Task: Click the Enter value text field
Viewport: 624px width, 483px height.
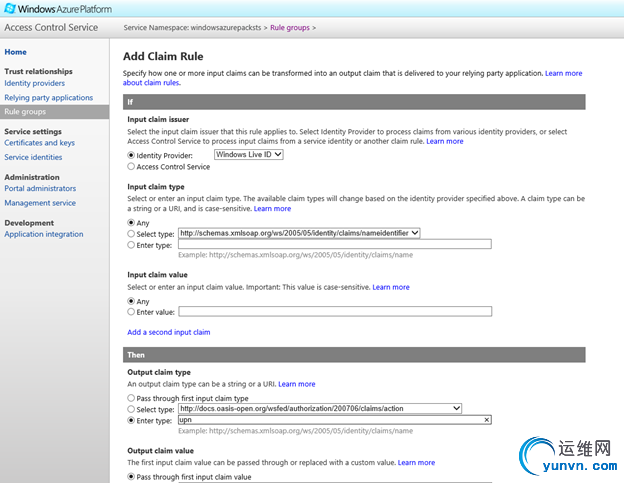Action: pyautogui.click(x=335, y=311)
